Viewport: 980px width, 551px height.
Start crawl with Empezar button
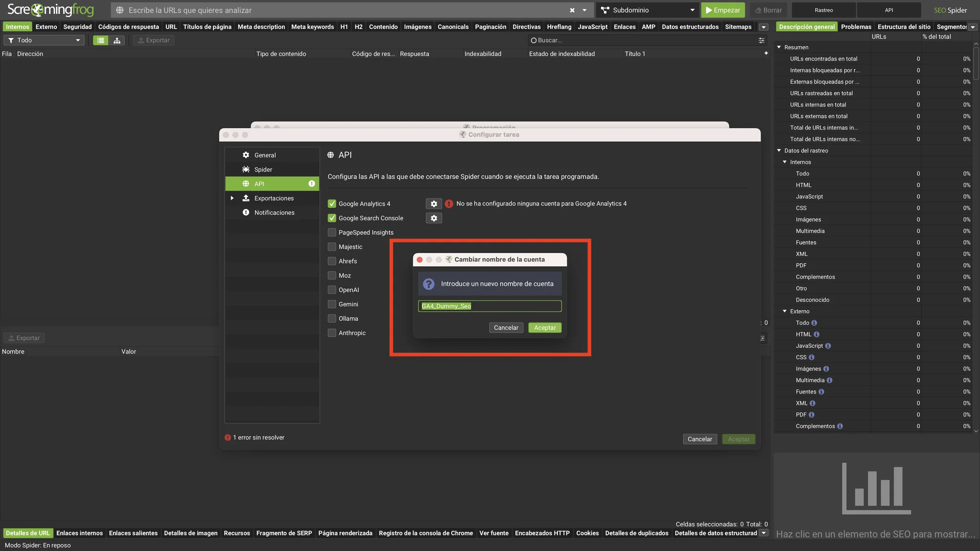coord(723,10)
